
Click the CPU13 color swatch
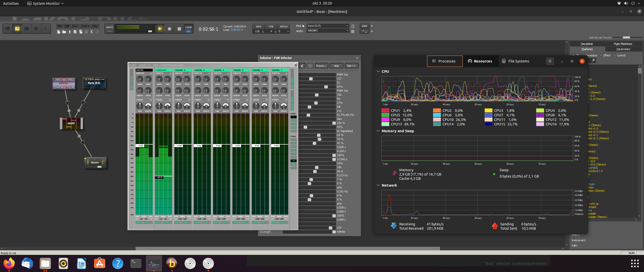[385, 124]
